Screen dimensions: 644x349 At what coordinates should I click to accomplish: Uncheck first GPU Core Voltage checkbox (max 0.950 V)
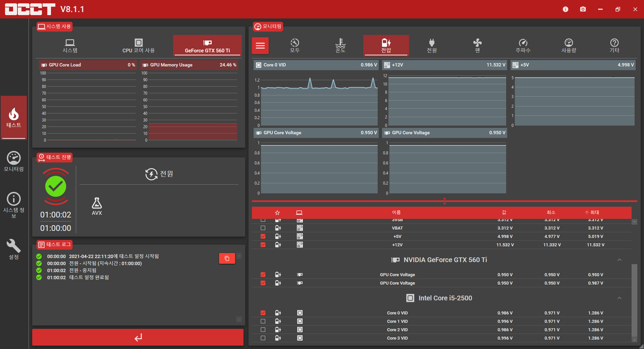pos(263,275)
